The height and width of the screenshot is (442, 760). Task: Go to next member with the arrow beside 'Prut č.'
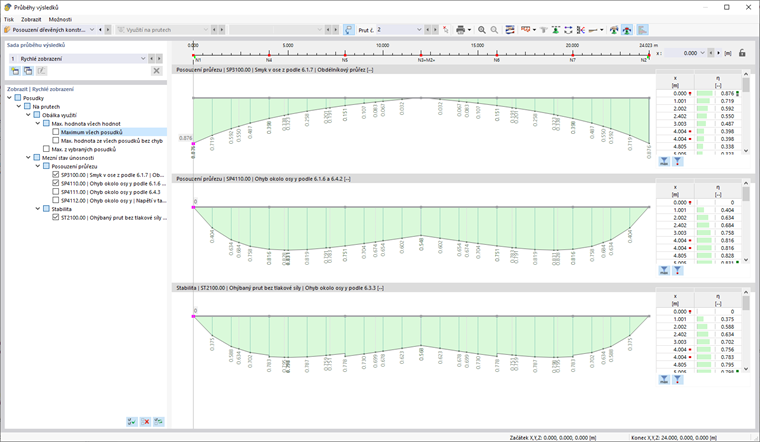435,30
